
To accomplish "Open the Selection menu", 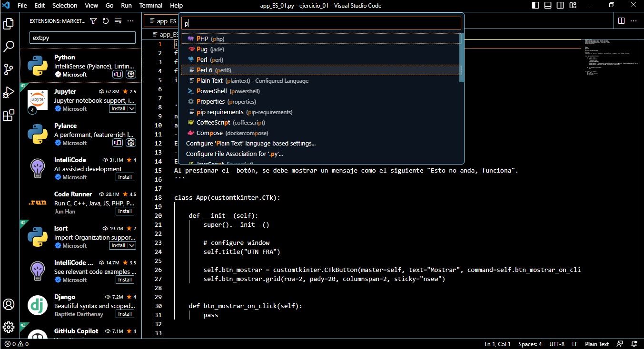I will pyautogui.click(x=65, y=5).
